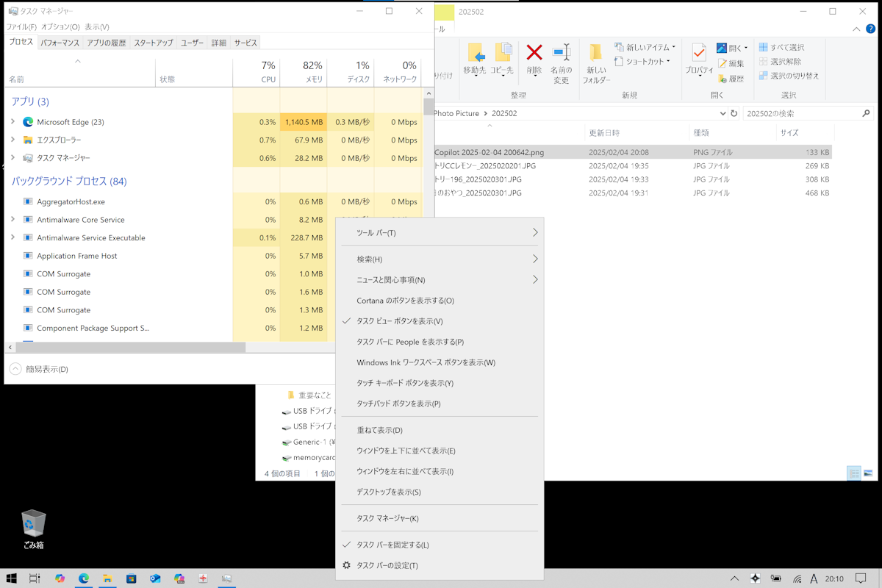Click the Microsoft Edge process icon
This screenshot has height=588, width=882.
coord(28,122)
